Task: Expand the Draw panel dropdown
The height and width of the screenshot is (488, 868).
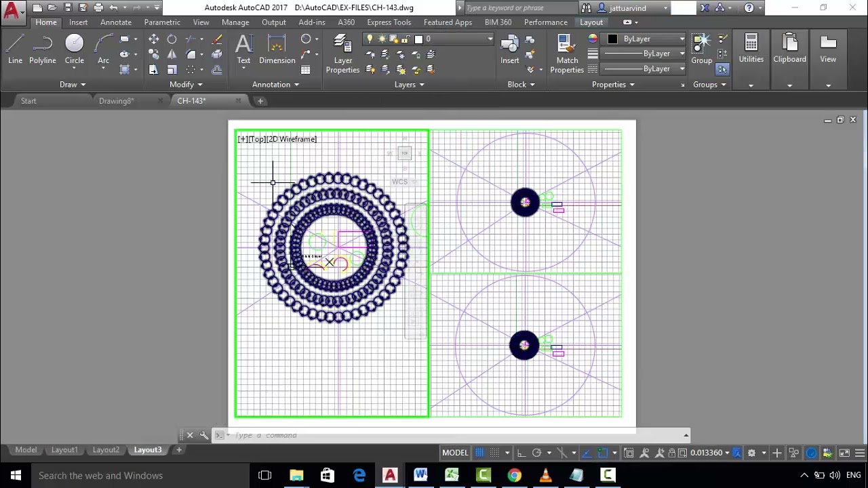Action: point(73,85)
